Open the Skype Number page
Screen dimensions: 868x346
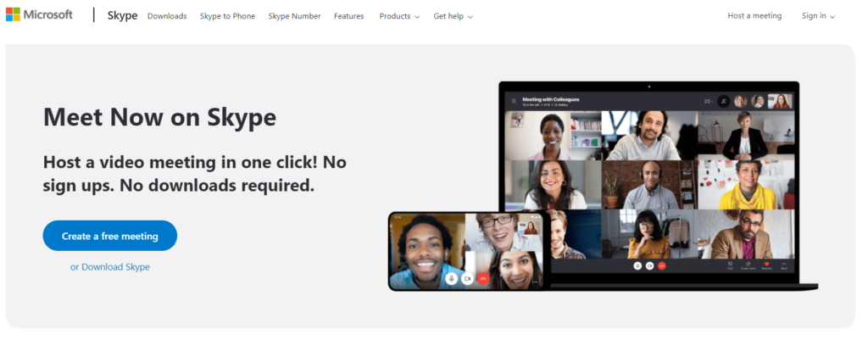click(x=294, y=16)
